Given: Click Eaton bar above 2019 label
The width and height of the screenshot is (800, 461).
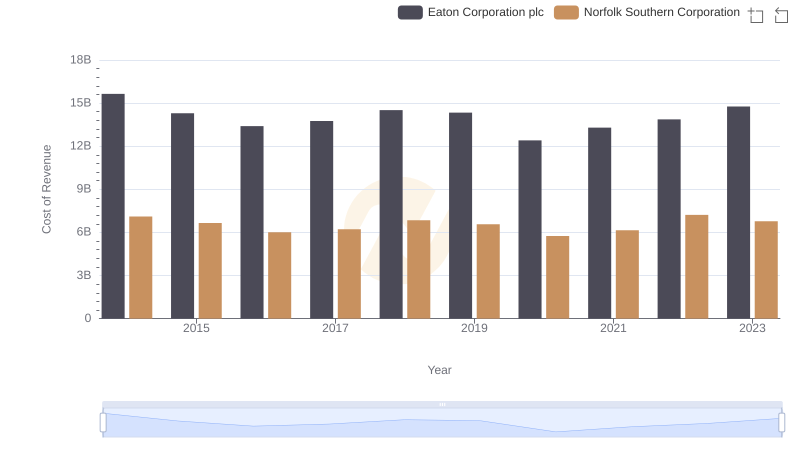Looking at the screenshot, I should tap(461, 216).
